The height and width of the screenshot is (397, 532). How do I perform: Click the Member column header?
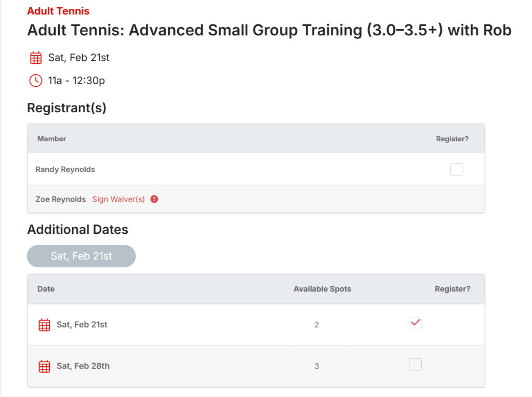tap(51, 139)
